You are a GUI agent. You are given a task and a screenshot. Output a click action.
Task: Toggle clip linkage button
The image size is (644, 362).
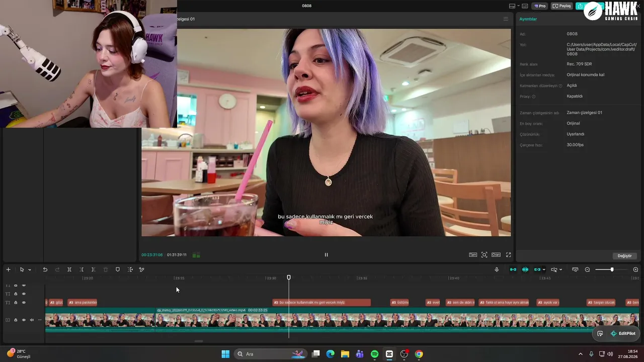(537, 269)
